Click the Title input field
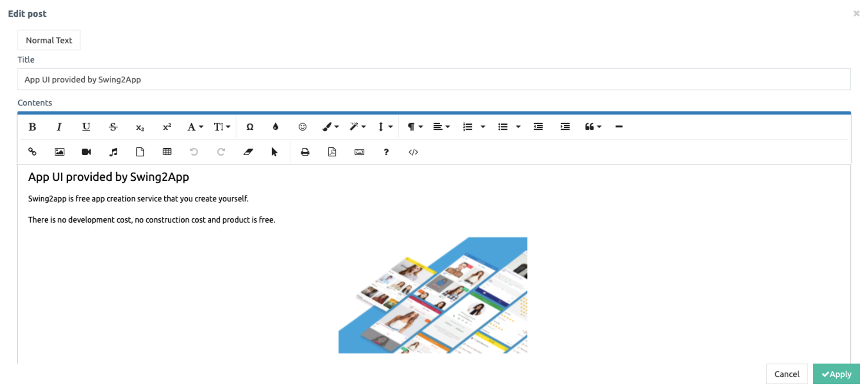Image resolution: width=868 pixels, height=392 pixels. [x=434, y=80]
